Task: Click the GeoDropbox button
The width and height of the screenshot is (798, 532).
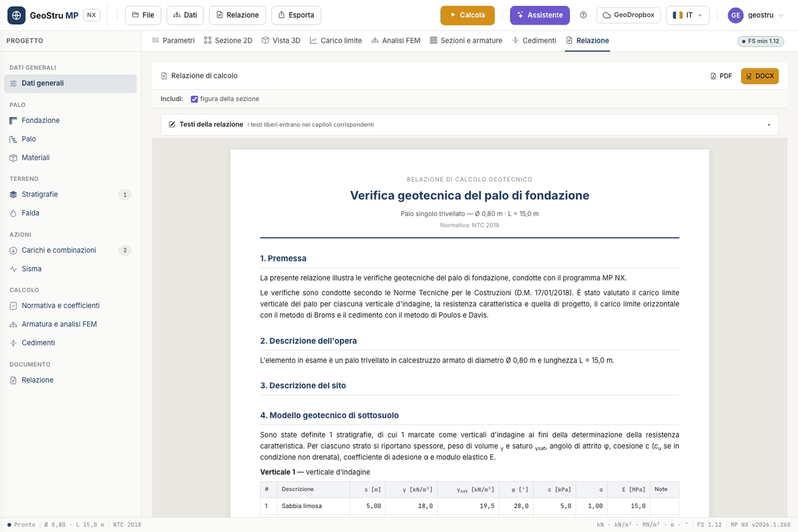Action: 628,15
